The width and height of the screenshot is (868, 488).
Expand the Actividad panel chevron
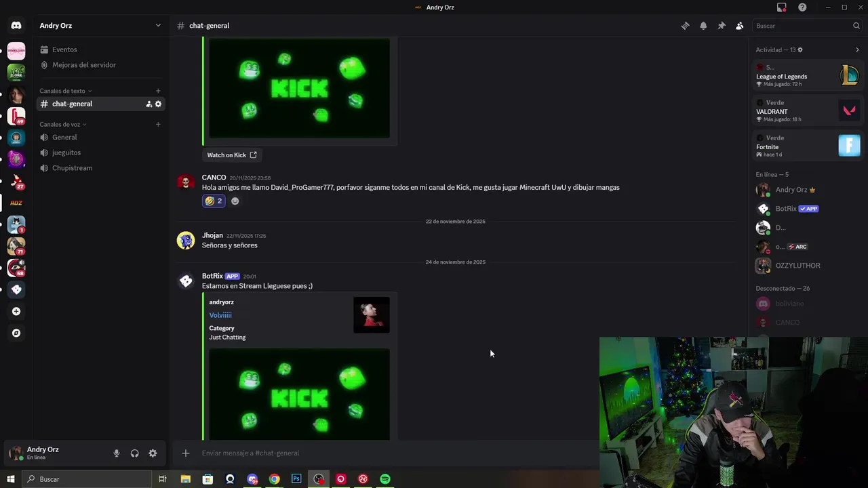(x=857, y=49)
